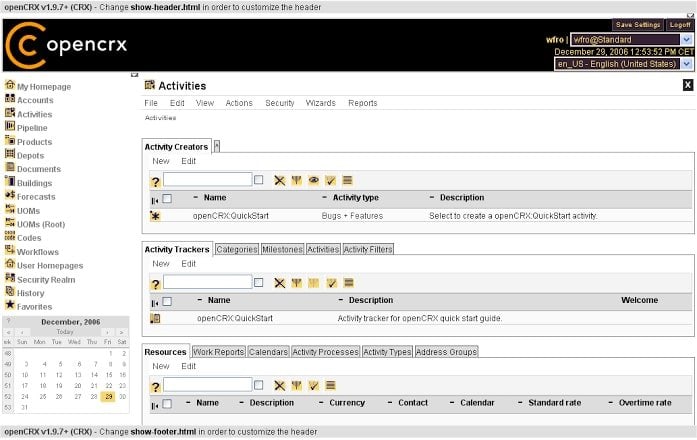This screenshot has width=697, height=440.
Task: Click the Activities breadcrumb link
Action: click(x=160, y=118)
